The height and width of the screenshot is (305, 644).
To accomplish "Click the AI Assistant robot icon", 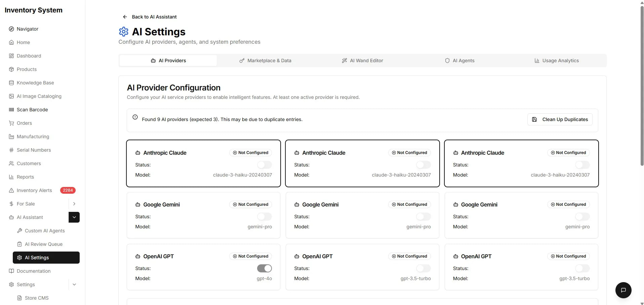I will 11,217.
